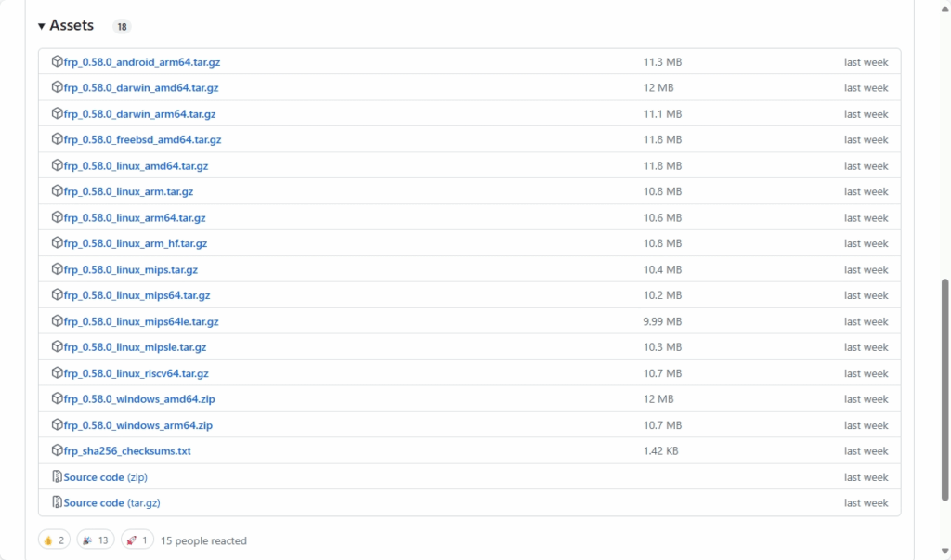Toggle the rocket reaction
The image size is (951, 560).
tap(136, 540)
